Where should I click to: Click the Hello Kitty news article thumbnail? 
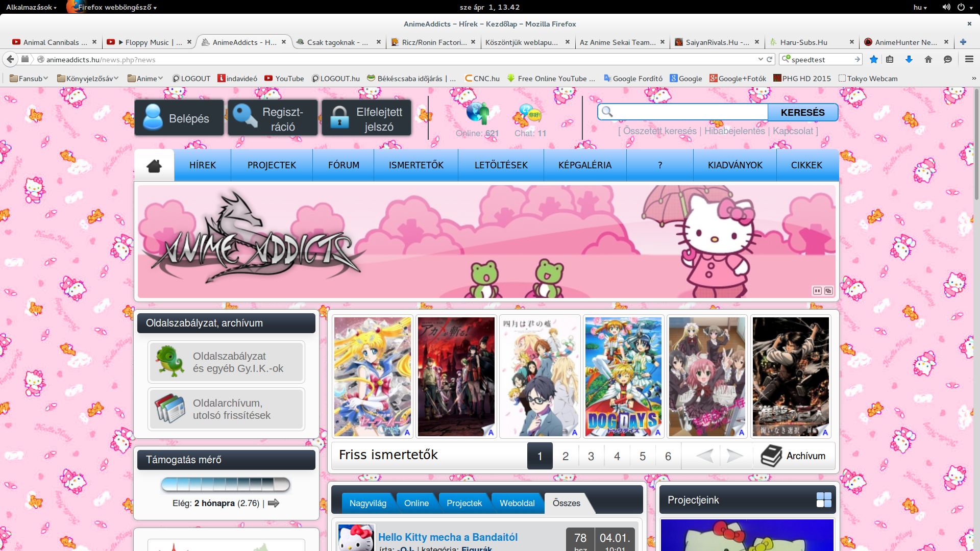tap(356, 537)
